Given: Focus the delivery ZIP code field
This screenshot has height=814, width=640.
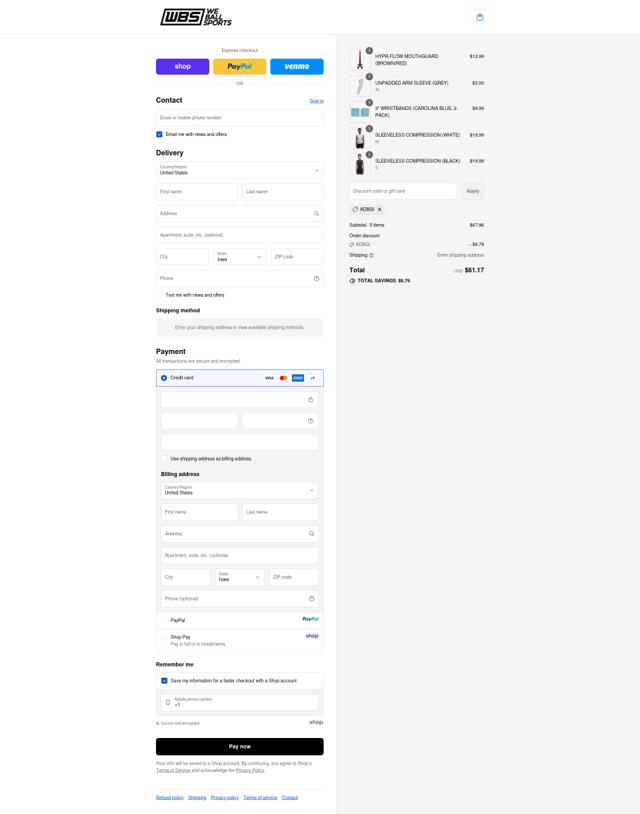Looking at the screenshot, I should (297, 257).
